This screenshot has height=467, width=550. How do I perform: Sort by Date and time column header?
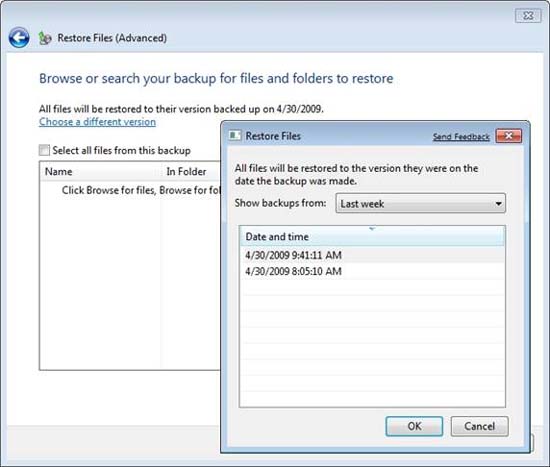(372, 236)
